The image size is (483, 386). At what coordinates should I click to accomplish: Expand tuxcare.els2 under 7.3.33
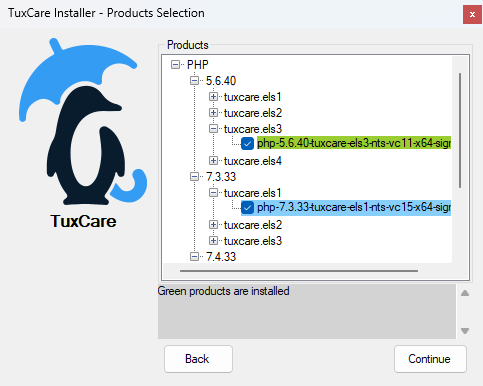tap(213, 225)
